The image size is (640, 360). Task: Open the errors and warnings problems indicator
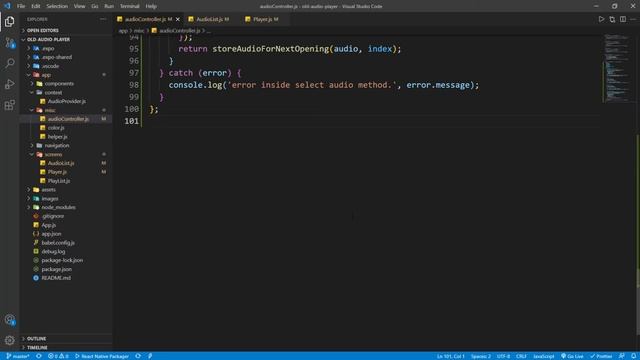coord(58,356)
